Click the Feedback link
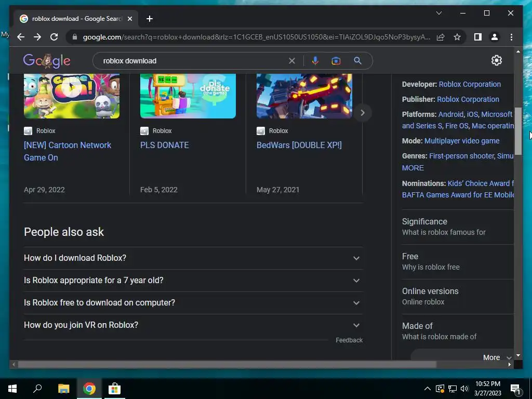 tap(349, 340)
